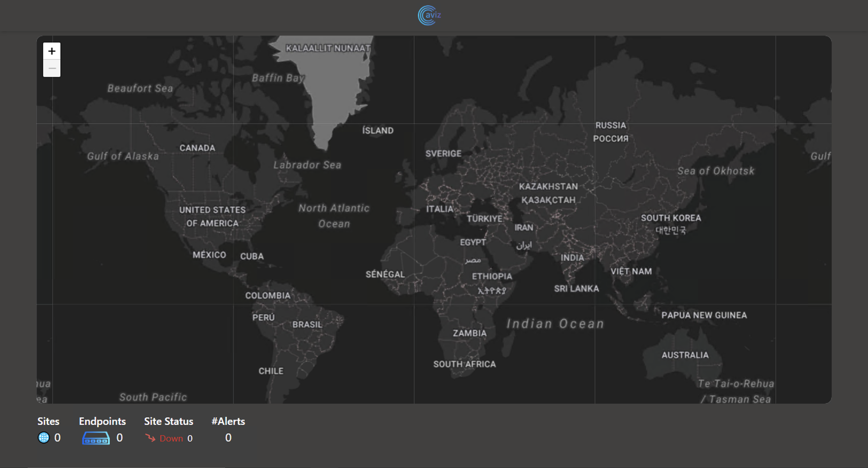The height and width of the screenshot is (468, 868).
Task: Click the red Down trend arrow icon
Action: pos(150,438)
